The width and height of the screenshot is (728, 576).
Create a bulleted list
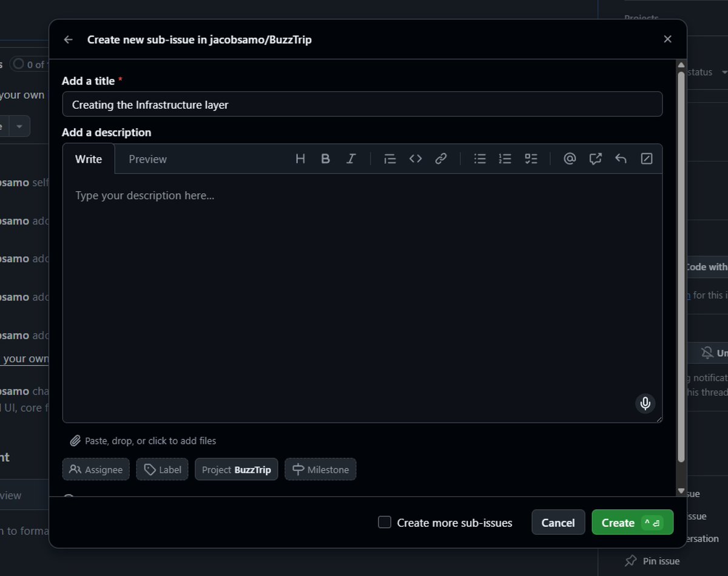479,158
